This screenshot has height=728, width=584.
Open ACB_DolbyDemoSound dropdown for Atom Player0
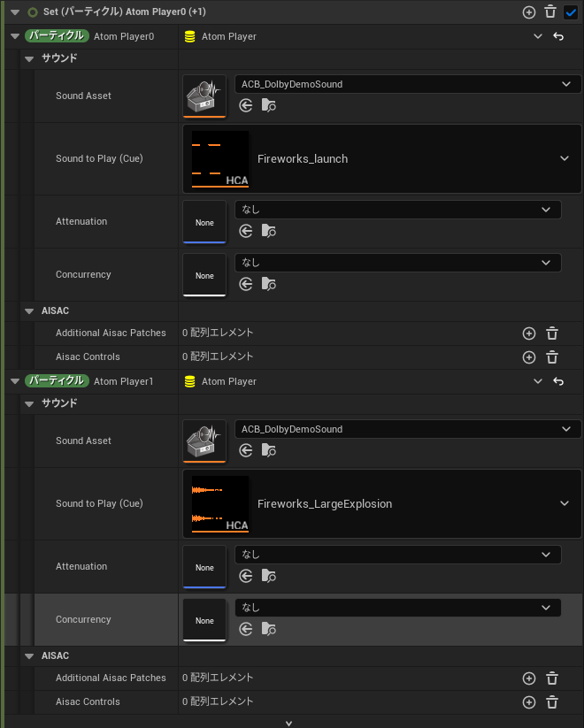[x=408, y=84]
